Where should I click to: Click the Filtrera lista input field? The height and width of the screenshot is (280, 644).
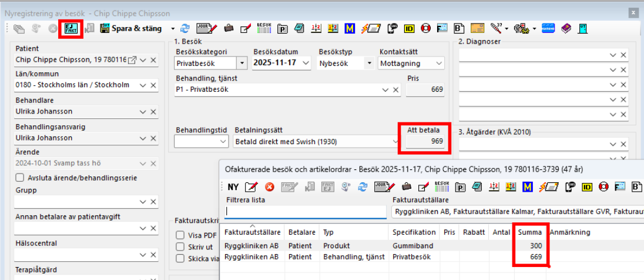pyautogui.click(x=304, y=211)
